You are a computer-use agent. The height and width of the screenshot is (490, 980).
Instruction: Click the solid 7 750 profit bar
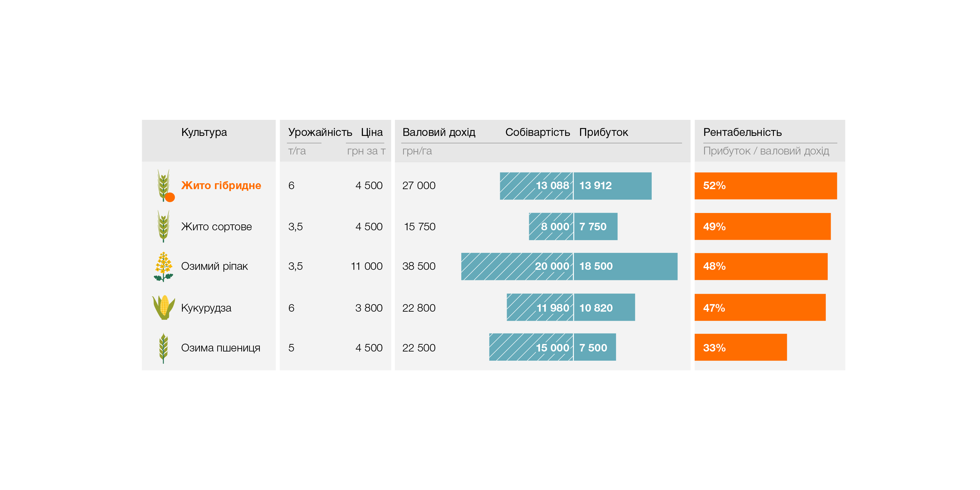[x=596, y=226]
